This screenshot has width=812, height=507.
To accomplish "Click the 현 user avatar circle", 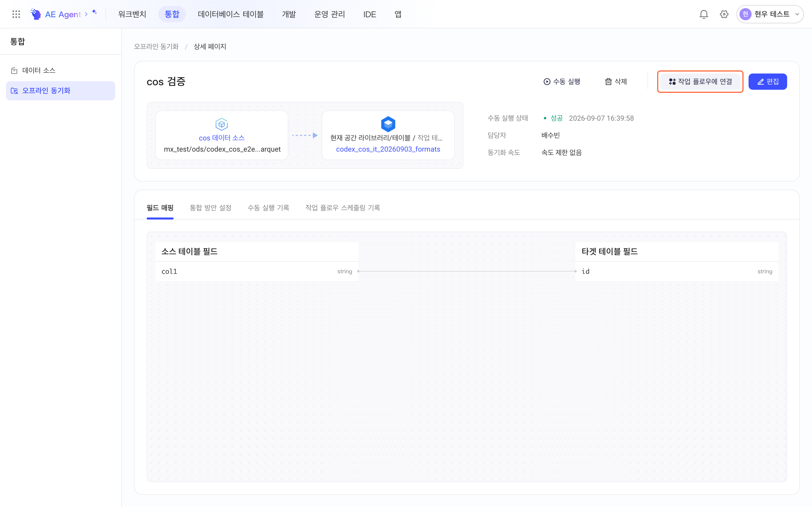I will [x=745, y=14].
